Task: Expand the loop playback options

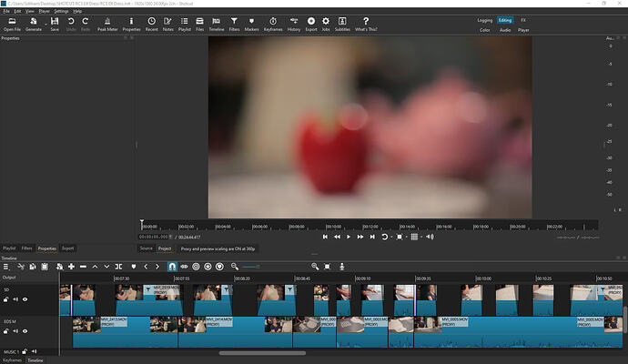Action: [x=391, y=238]
